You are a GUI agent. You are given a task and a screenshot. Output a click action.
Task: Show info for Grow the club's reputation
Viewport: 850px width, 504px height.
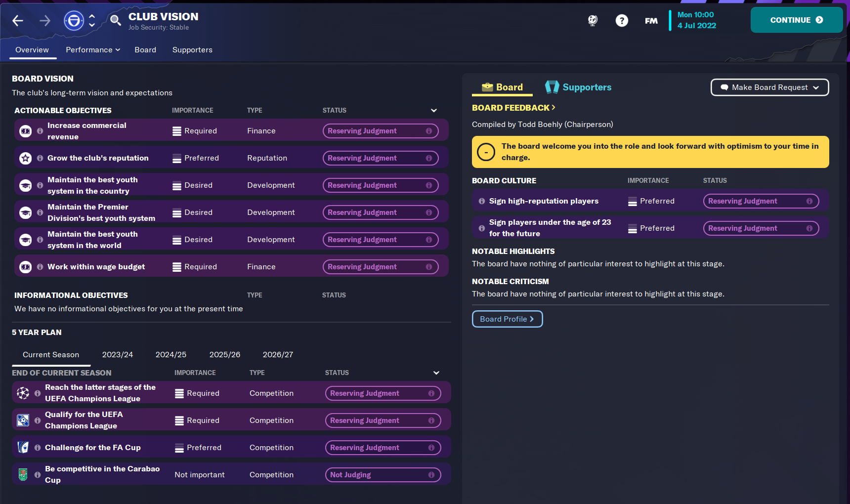pyautogui.click(x=40, y=158)
